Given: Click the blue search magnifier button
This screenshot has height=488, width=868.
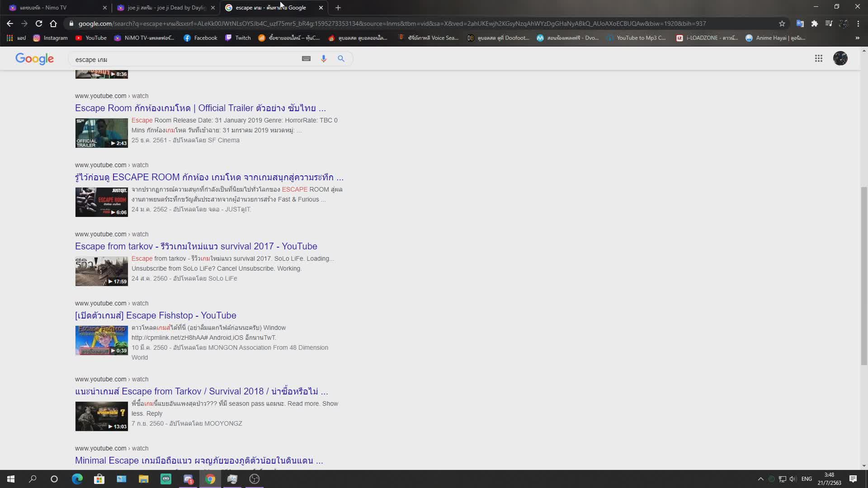Looking at the screenshot, I should click(341, 59).
